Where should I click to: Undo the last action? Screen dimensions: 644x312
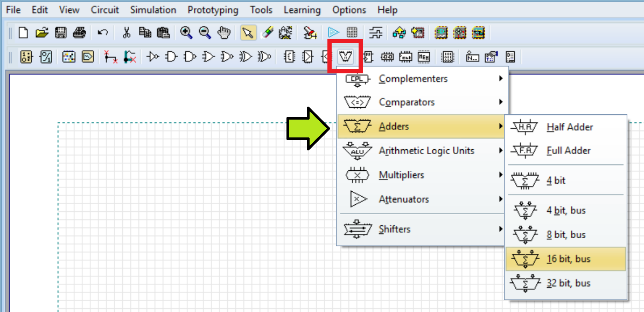tap(103, 32)
